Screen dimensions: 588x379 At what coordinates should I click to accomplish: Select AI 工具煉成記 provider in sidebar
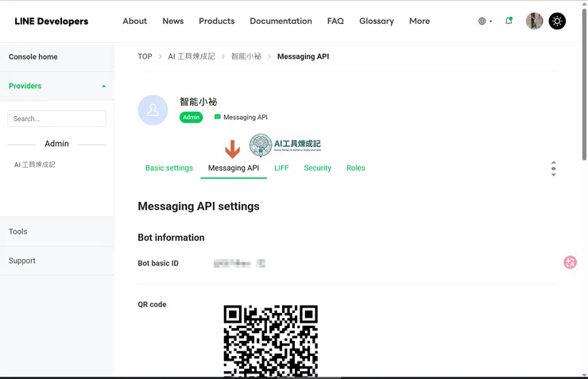tap(34, 164)
